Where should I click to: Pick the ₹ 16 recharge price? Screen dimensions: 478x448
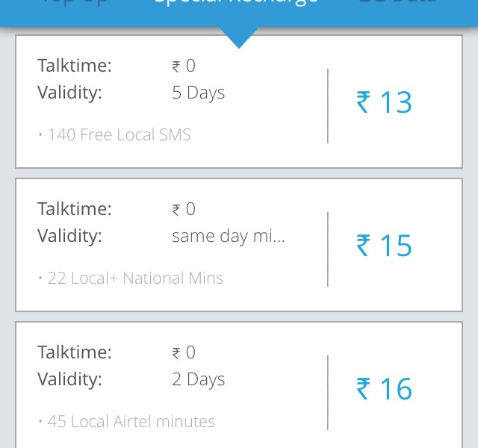(x=384, y=389)
